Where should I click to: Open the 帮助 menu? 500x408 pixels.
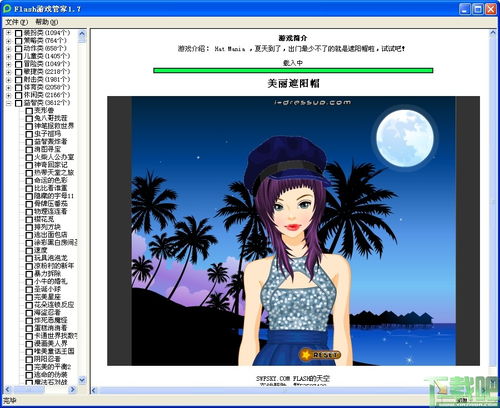(46, 22)
